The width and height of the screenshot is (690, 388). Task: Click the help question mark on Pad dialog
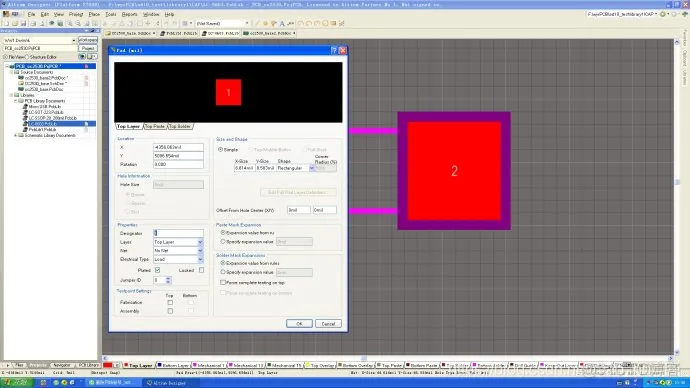pos(334,50)
